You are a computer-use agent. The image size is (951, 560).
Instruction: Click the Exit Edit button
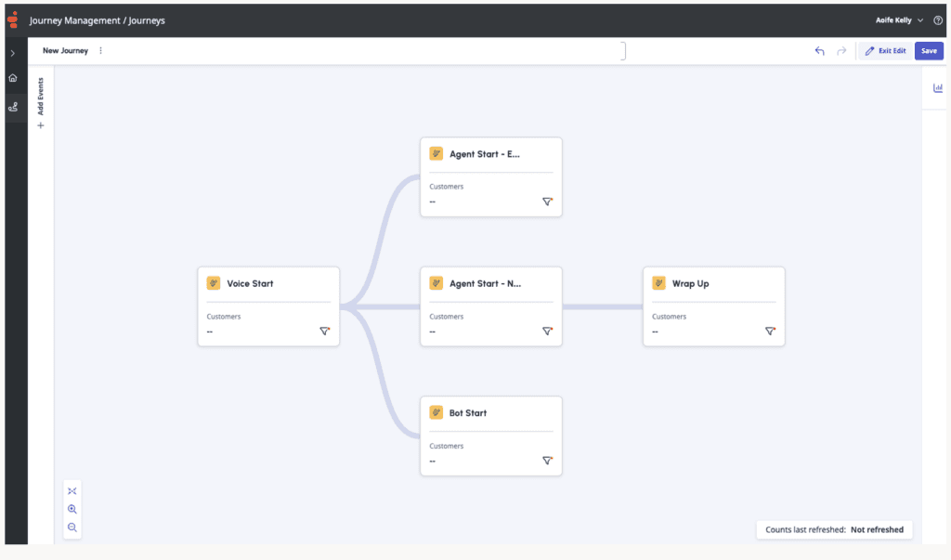click(x=884, y=51)
